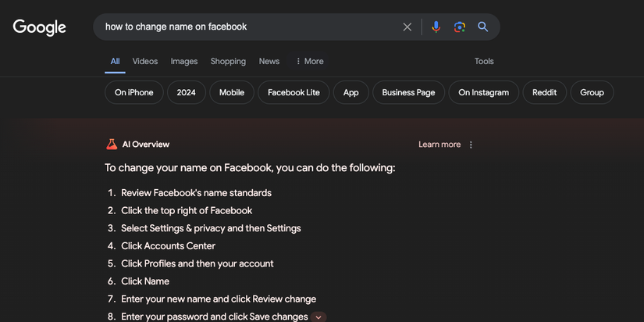Open Google Lens image search
The height and width of the screenshot is (322, 644).
pos(460,27)
